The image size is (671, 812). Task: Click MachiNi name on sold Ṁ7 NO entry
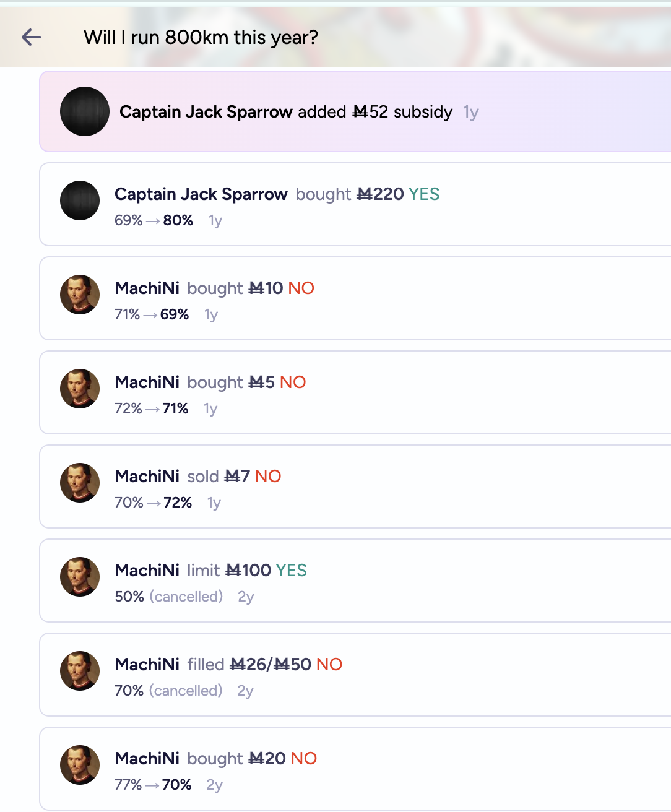[147, 477]
